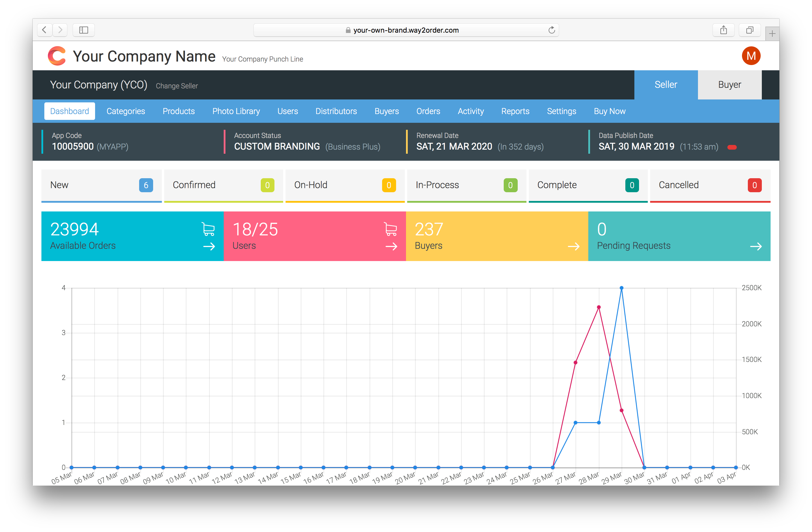Click the browser URL input field

[x=406, y=29]
